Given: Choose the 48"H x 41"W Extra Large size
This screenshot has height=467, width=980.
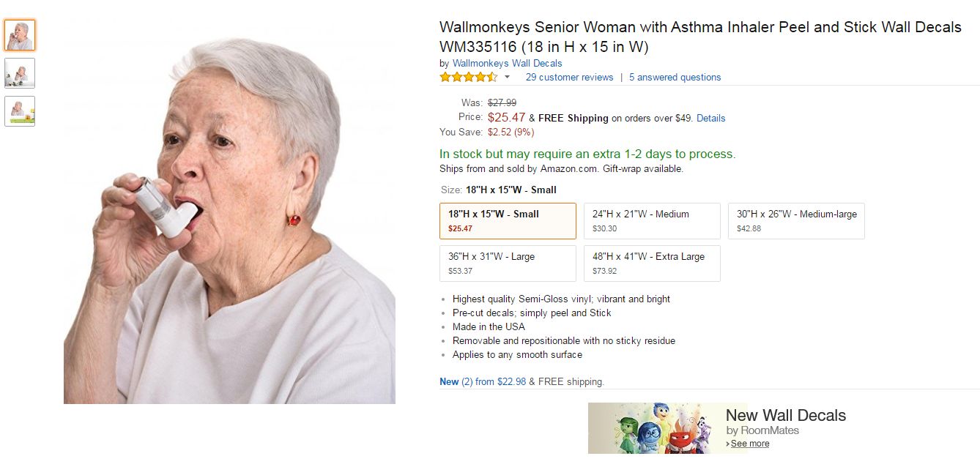Looking at the screenshot, I should click(x=652, y=263).
